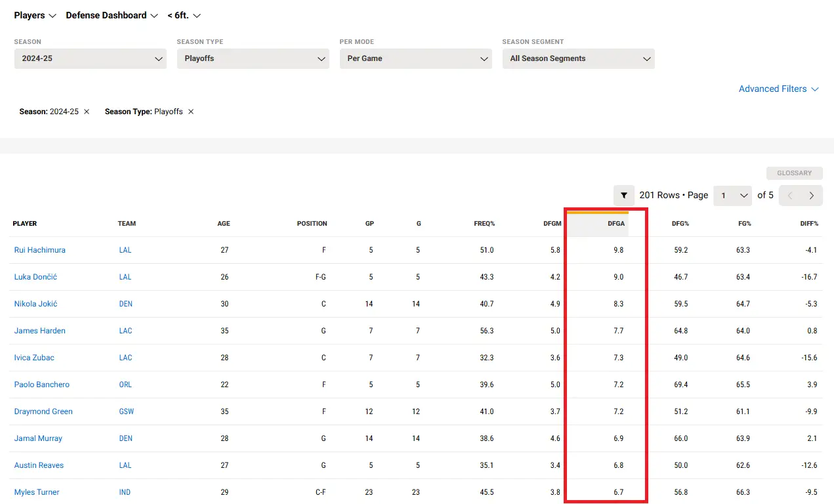Remove the Season 2024-25 filter chip
Viewport: 834px width, 504px height.
click(87, 112)
